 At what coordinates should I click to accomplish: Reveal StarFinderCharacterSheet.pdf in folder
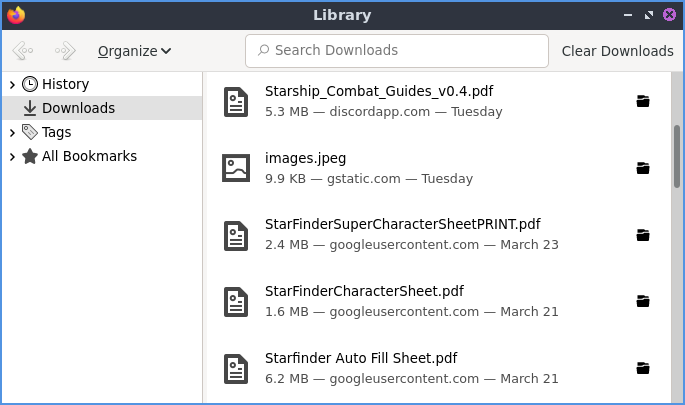[643, 301]
